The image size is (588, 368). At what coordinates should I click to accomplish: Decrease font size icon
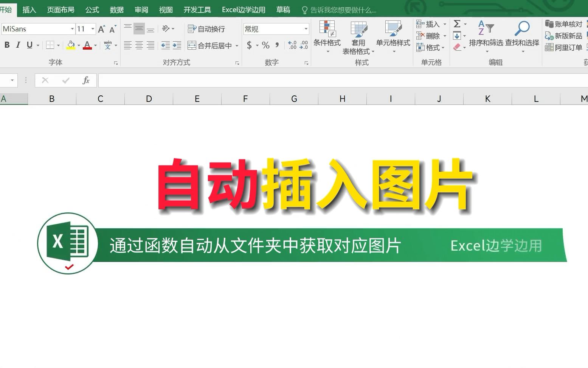[x=113, y=29]
